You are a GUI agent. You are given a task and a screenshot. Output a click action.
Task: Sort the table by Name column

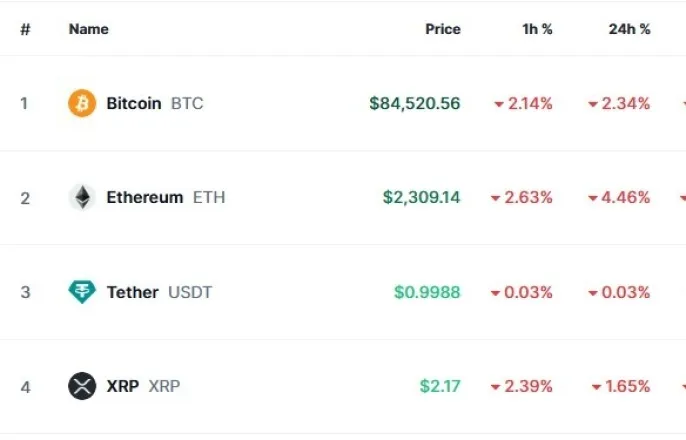pyautogui.click(x=89, y=29)
